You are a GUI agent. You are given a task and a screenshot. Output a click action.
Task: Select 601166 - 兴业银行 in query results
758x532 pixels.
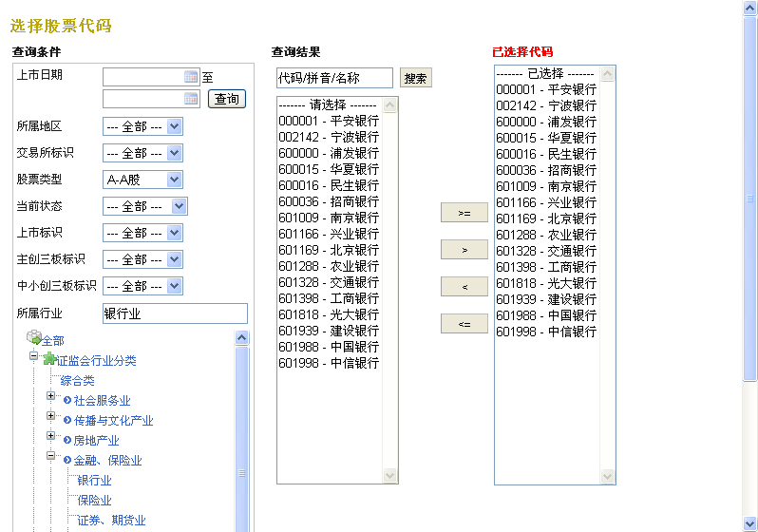(x=329, y=234)
